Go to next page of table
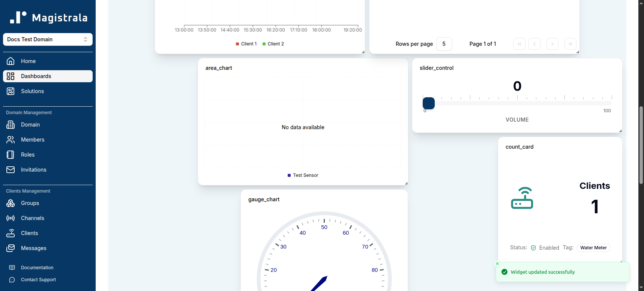Viewport: 644px width, 291px height. [552, 44]
